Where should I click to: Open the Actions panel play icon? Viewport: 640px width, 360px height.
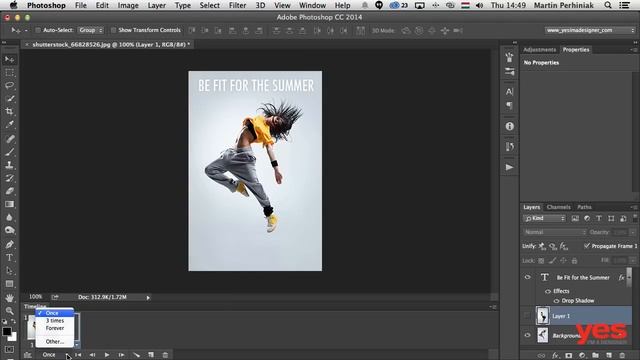pos(509,167)
